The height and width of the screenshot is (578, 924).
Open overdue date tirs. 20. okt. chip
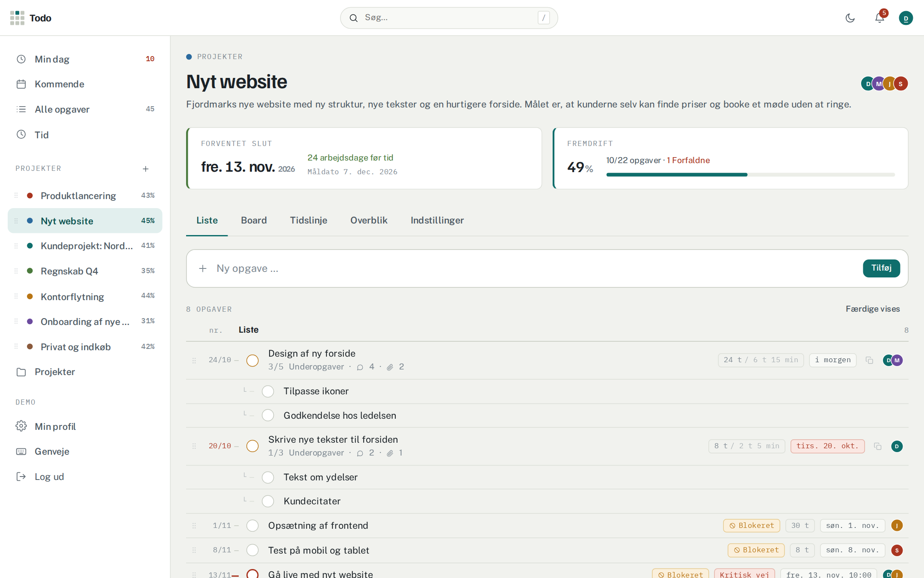click(827, 446)
